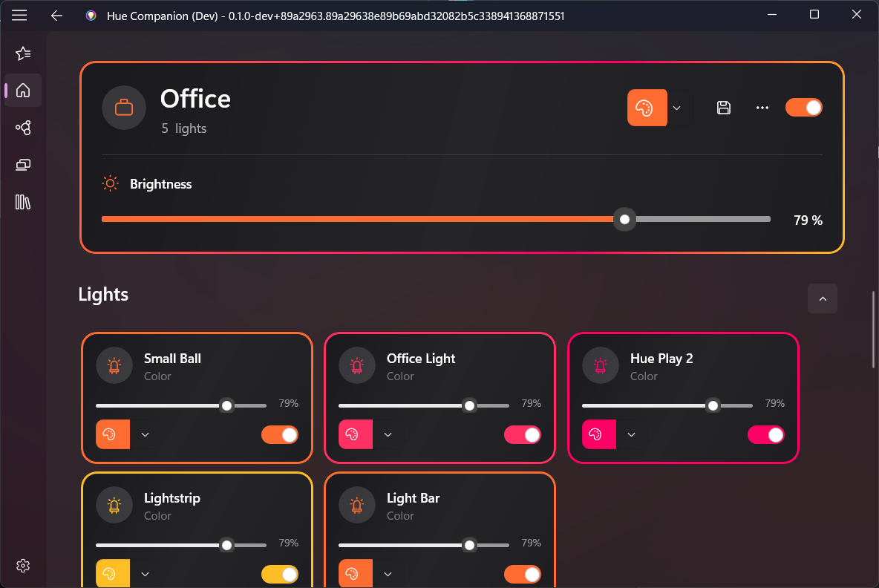
Task: Open the library books sidebar item
Action: (x=23, y=202)
